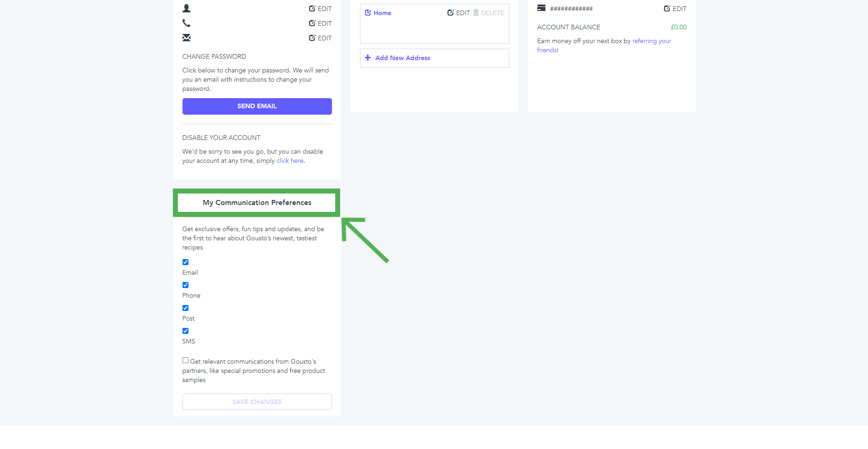
Task: Edit the Home address
Action: pos(459,13)
